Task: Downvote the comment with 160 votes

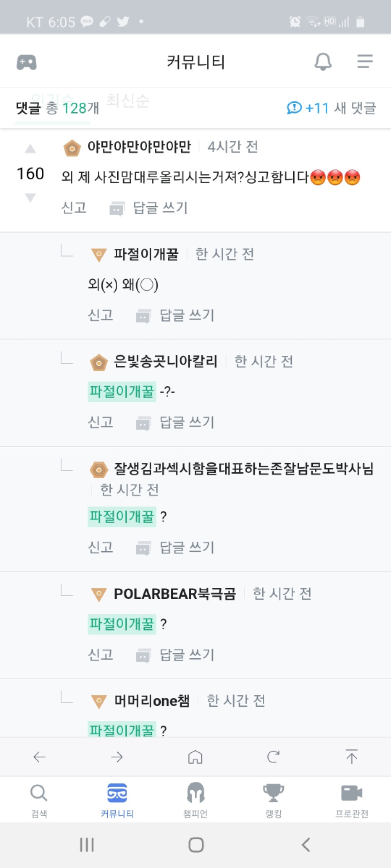Action: tap(30, 197)
